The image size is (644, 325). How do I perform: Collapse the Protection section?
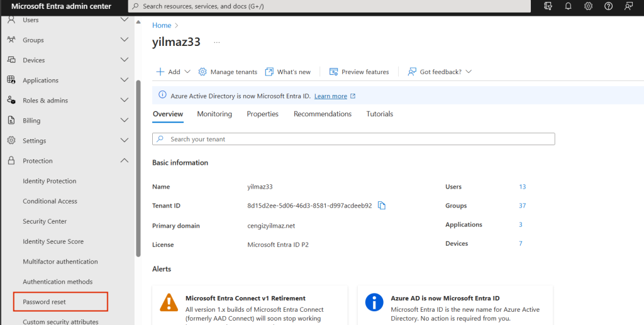(124, 161)
